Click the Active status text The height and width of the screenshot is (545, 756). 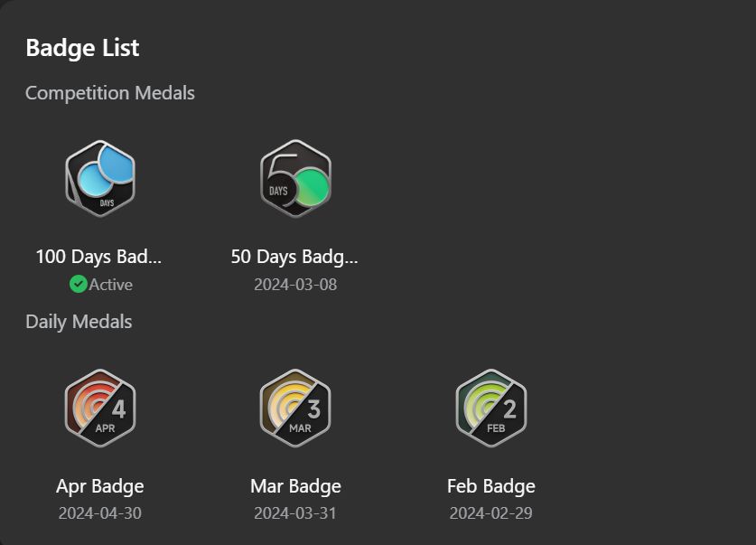coord(111,285)
